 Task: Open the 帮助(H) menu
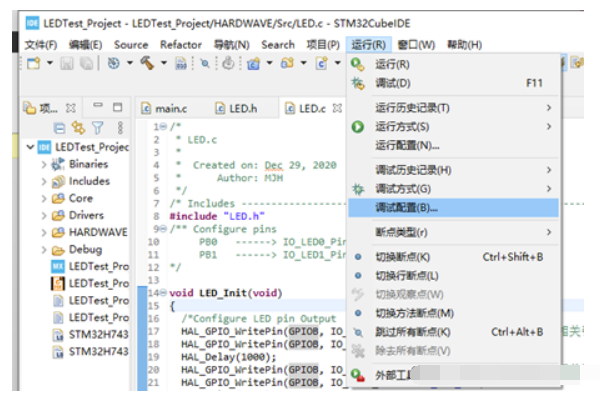(465, 45)
